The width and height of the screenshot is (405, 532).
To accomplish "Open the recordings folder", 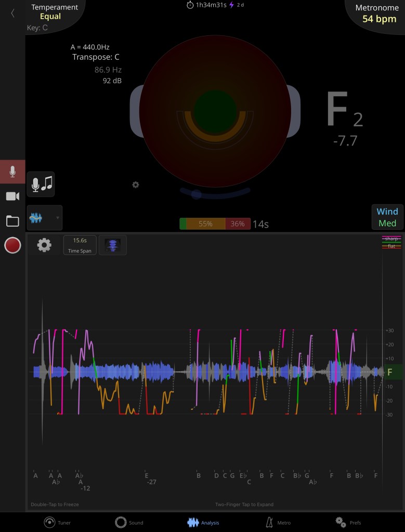I will 12,221.
